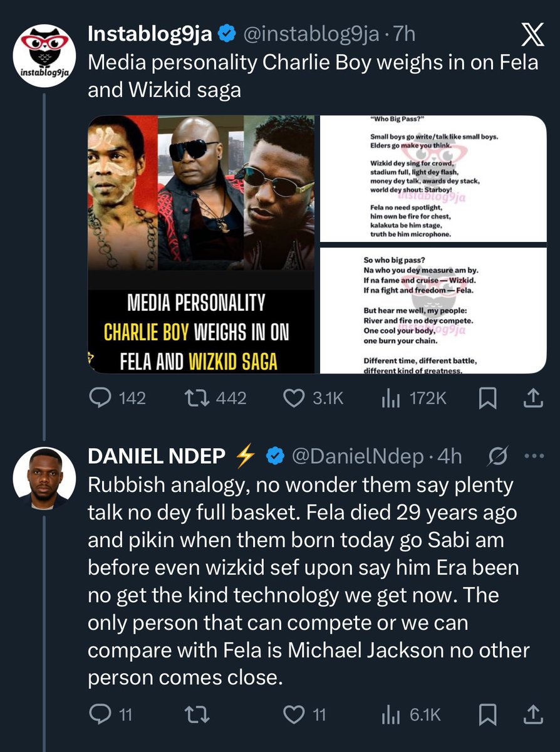View the 6.1K views analytics on Daniel's reply
Image resolution: width=560 pixels, height=752 pixels.
click(391, 714)
